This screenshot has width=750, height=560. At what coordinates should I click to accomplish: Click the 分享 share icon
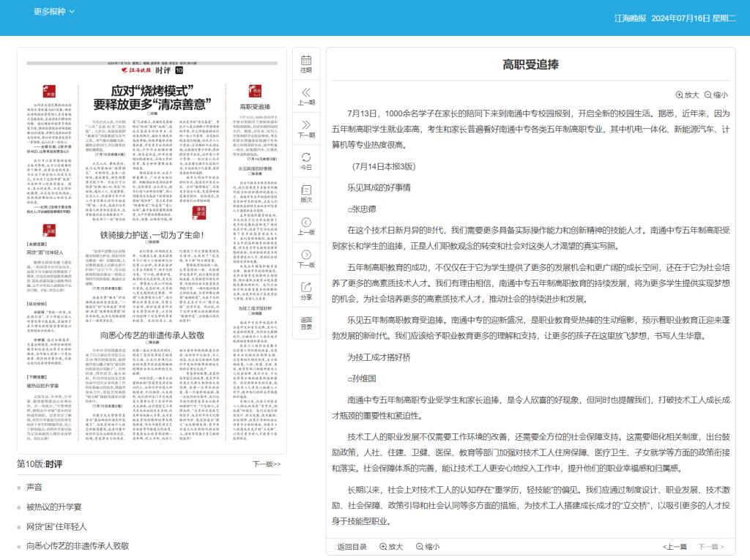(306, 291)
